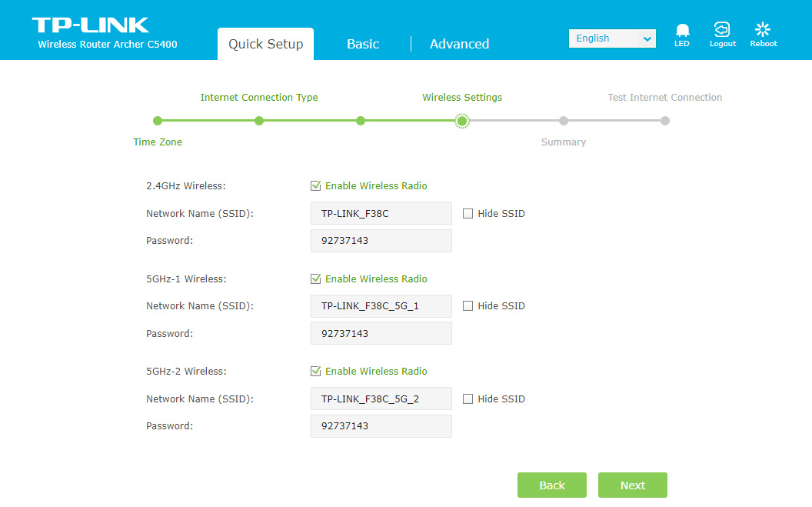Click the Time Zone step dot
This screenshot has width=812, height=507.
(x=158, y=121)
